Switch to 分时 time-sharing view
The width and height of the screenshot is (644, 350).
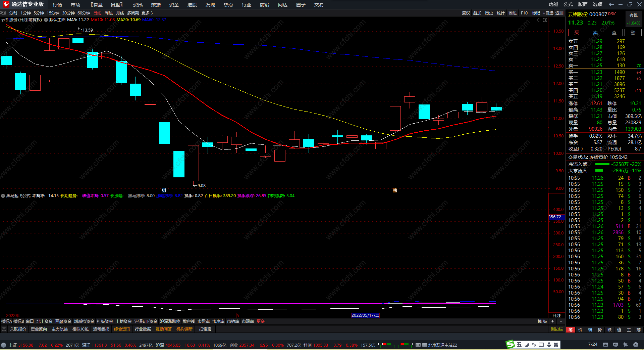click(x=13, y=13)
